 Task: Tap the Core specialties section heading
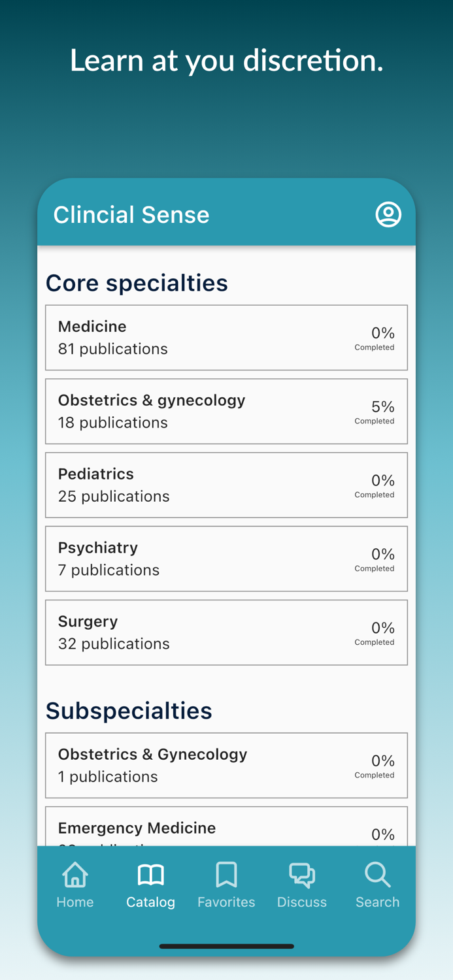click(137, 282)
